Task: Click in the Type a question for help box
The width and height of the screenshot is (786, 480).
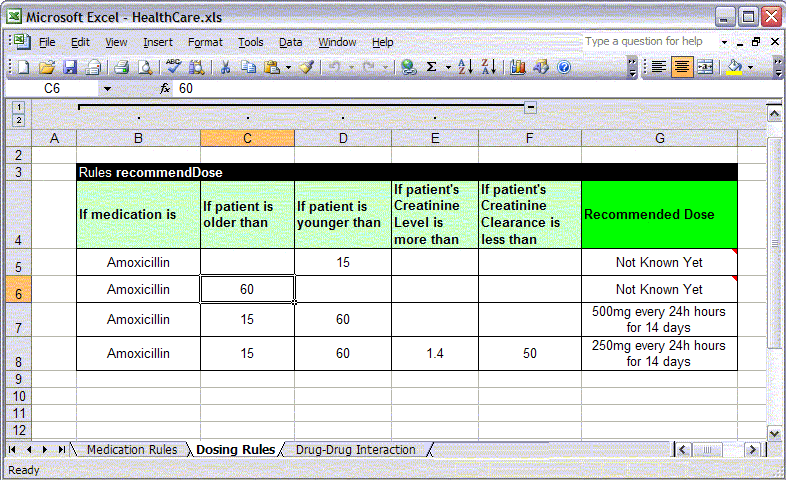Action: pyautogui.click(x=649, y=42)
